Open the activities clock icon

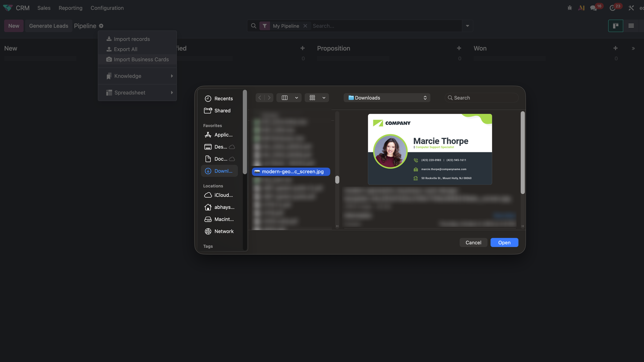tap(612, 8)
